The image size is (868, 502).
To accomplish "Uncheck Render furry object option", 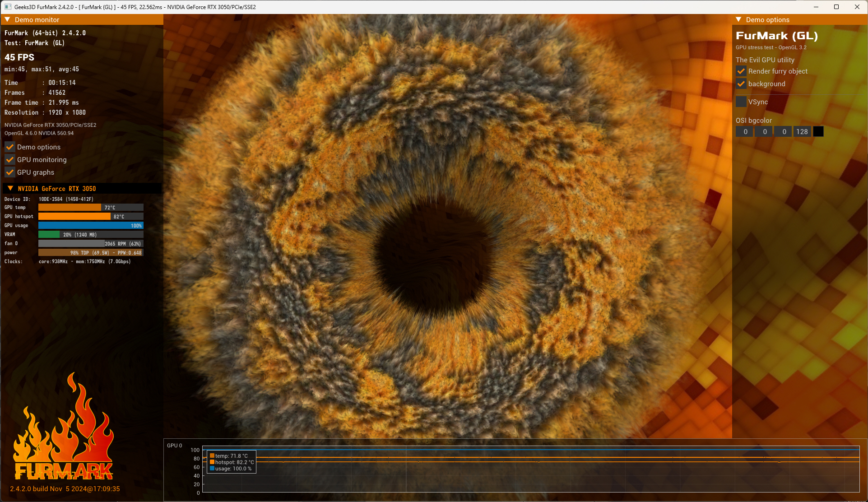I will click(x=741, y=71).
